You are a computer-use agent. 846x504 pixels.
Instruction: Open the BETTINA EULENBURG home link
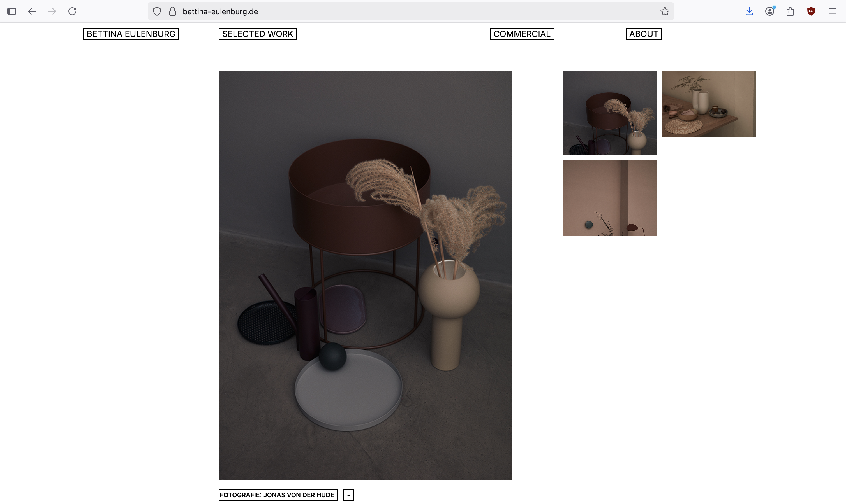[x=131, y=34]
